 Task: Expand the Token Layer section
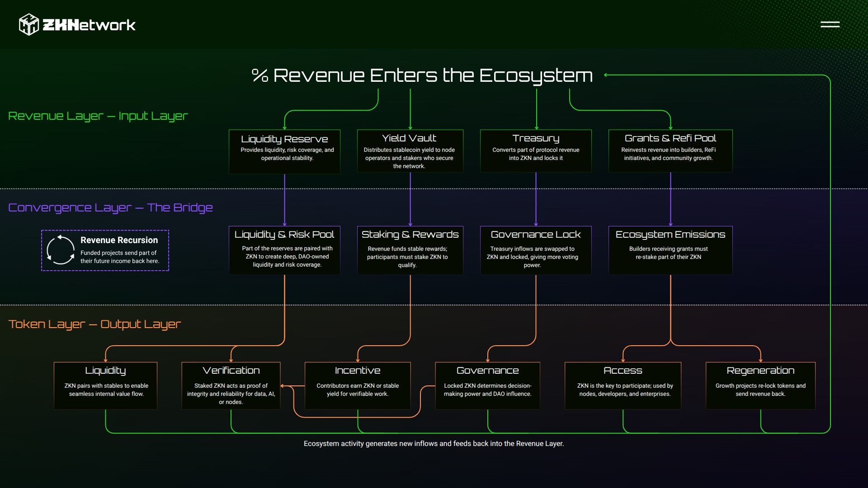click(94, 324)
